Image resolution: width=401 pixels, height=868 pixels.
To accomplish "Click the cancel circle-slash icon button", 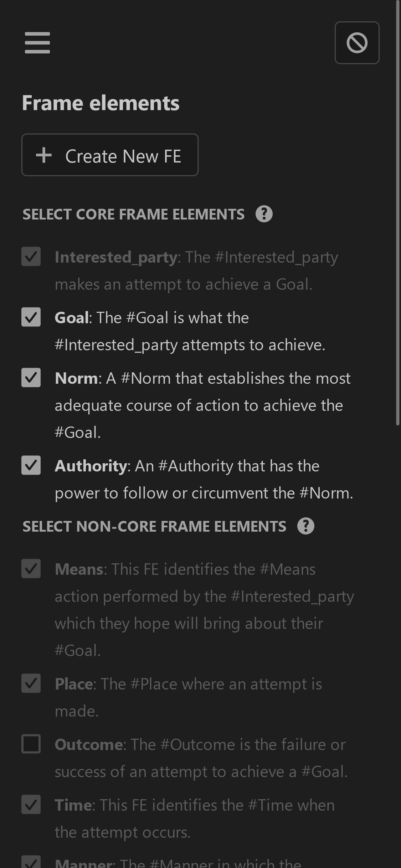I will point(357,43).
